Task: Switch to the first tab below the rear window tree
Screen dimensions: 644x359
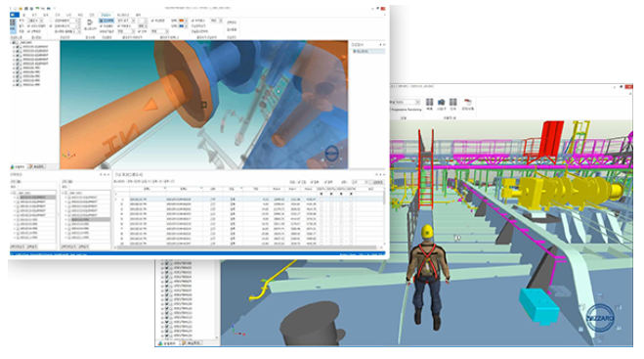Action: click(x=168, y=343)
